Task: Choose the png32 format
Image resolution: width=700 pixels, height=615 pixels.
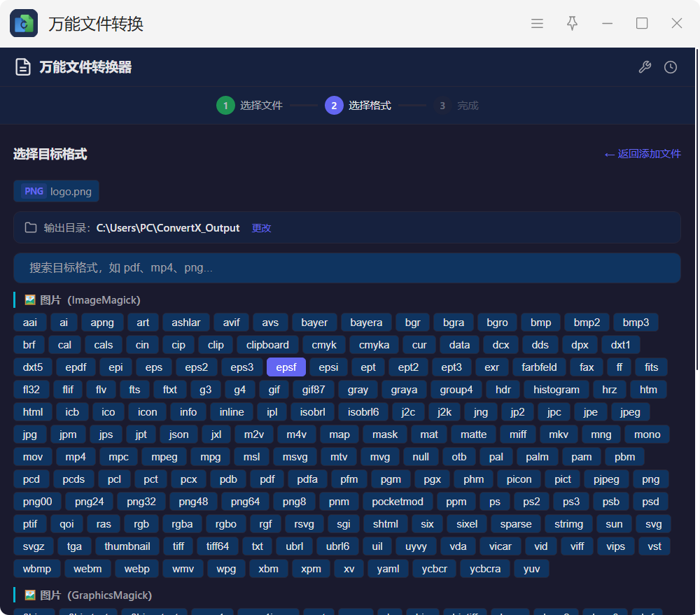Action: point(141,502)
